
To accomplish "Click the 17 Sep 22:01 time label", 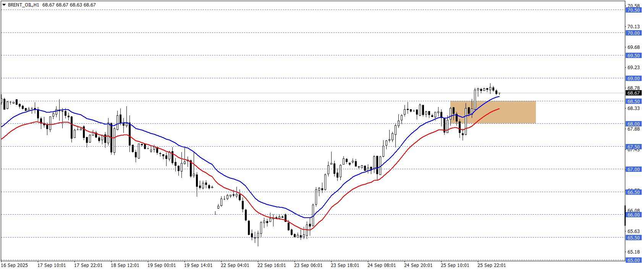I will coord(88,265).
